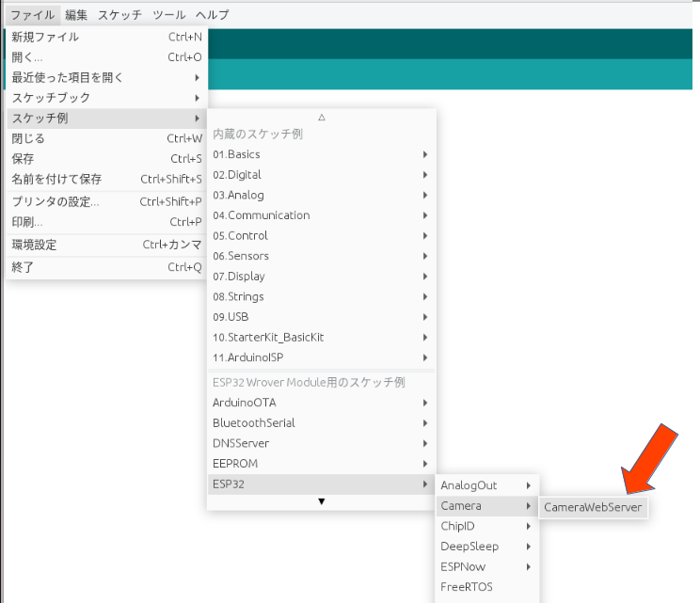This screenshot has width=700, height=603.
Task: Expand 03.Analog examples
Action: coord(322,195)
